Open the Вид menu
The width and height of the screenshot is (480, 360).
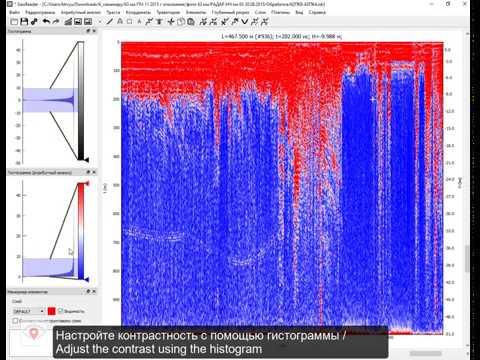(x=299, y=12)
